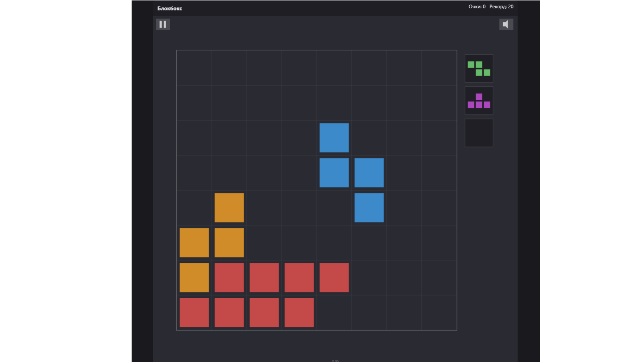Click the topmost blue block
This screenshot has width=644, height=362.
(334, 138)
